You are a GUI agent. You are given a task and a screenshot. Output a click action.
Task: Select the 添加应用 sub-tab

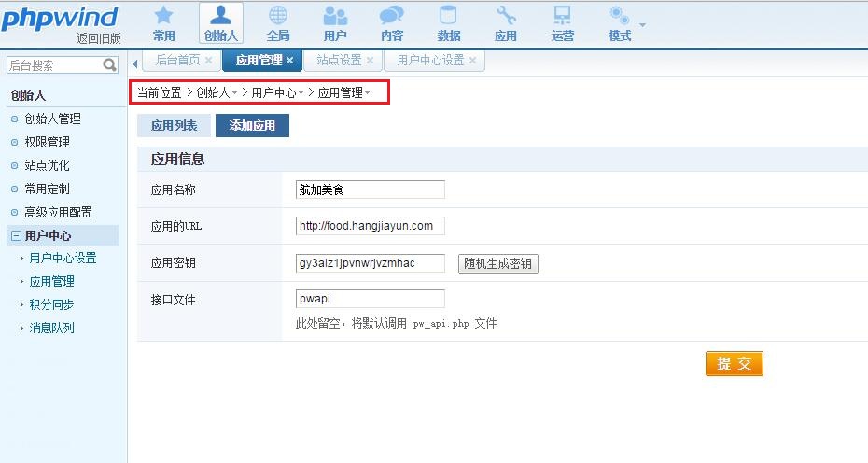point(252,126)
